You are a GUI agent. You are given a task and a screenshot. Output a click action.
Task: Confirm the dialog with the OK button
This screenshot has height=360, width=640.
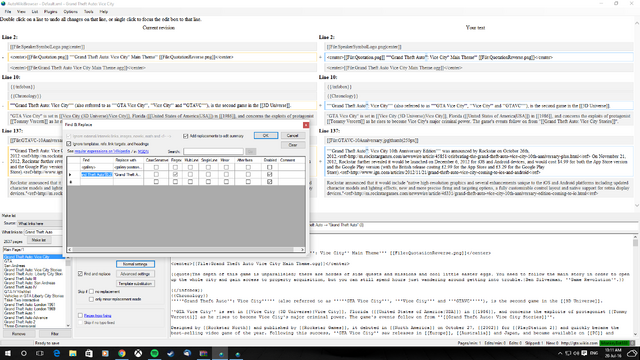(x=266, y=136)
